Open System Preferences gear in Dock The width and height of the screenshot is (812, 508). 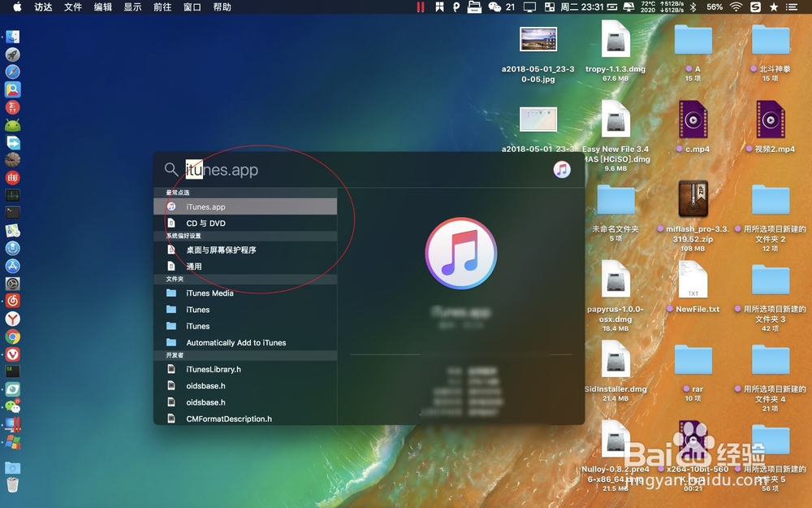tap(13, 284)
